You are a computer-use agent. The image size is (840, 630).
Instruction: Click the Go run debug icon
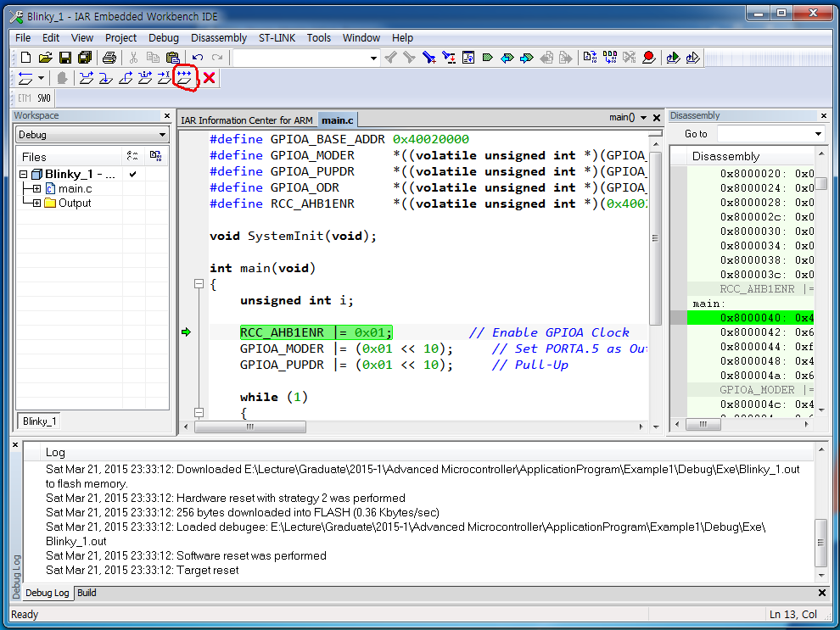pyautogui.click(x=184, y=78)
